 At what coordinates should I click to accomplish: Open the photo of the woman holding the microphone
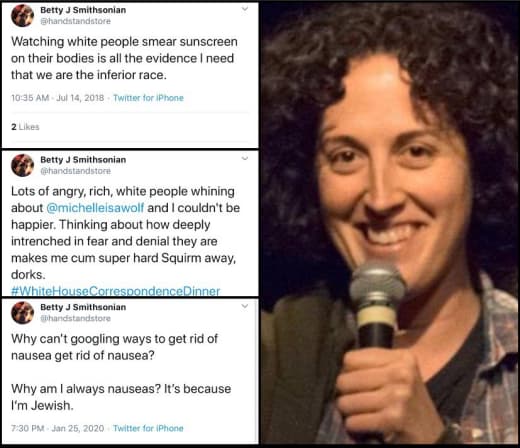[x=390, y=223]
